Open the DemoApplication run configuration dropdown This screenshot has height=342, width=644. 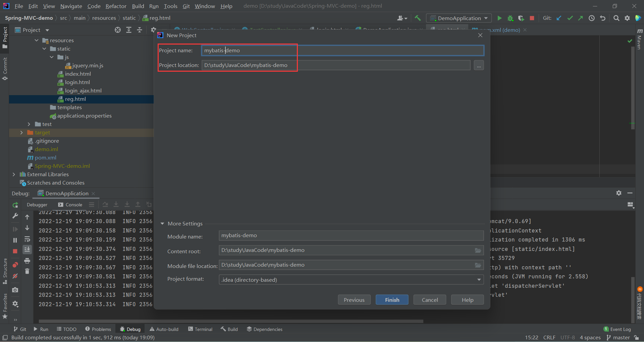point(459,18)
